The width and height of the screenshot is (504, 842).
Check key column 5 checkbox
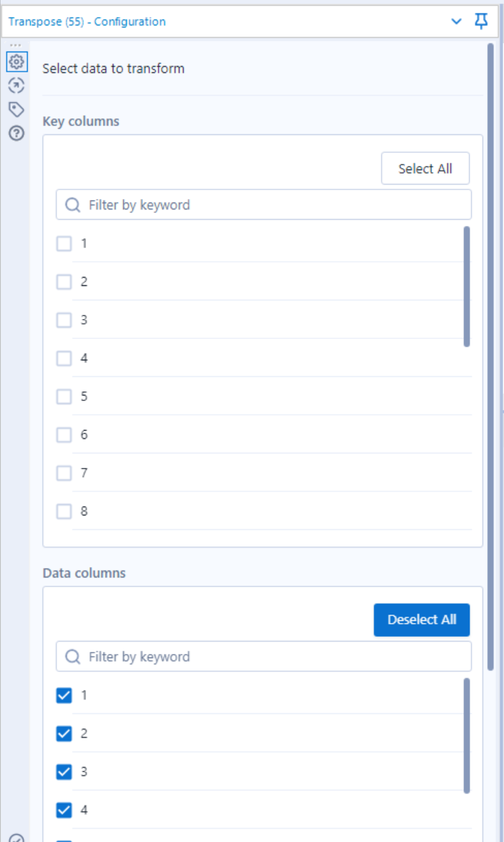pyautogui.click(x=64, y=396)
